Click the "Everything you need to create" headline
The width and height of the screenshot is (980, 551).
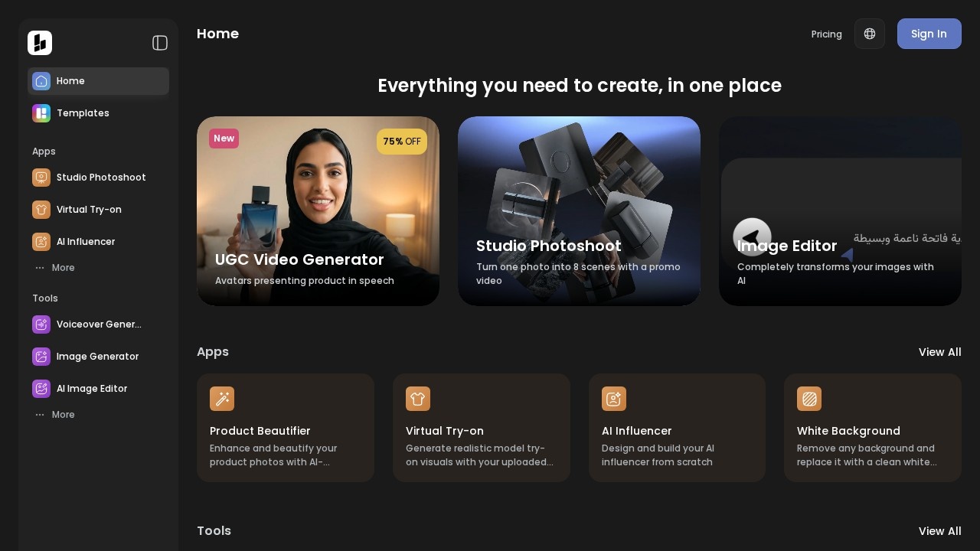point(580,86)
